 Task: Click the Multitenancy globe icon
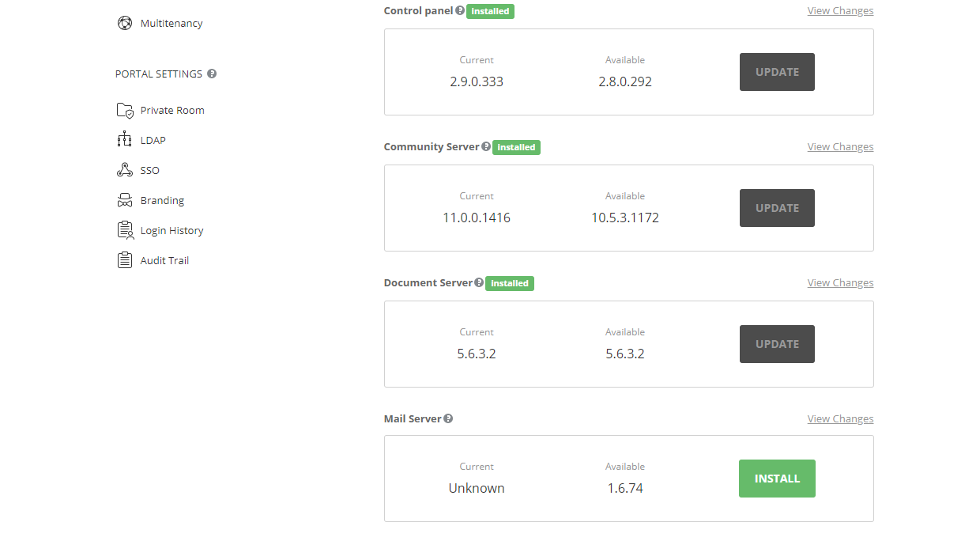124,23
